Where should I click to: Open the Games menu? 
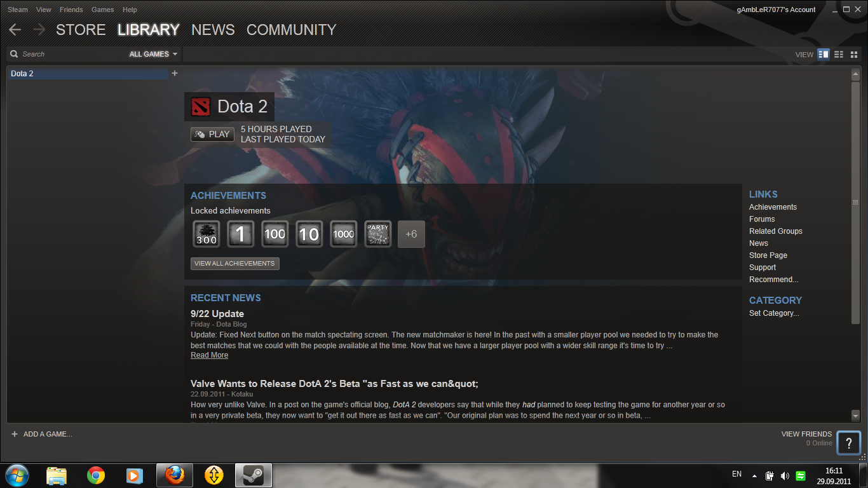pyautogui.click(x=102, y=10)
